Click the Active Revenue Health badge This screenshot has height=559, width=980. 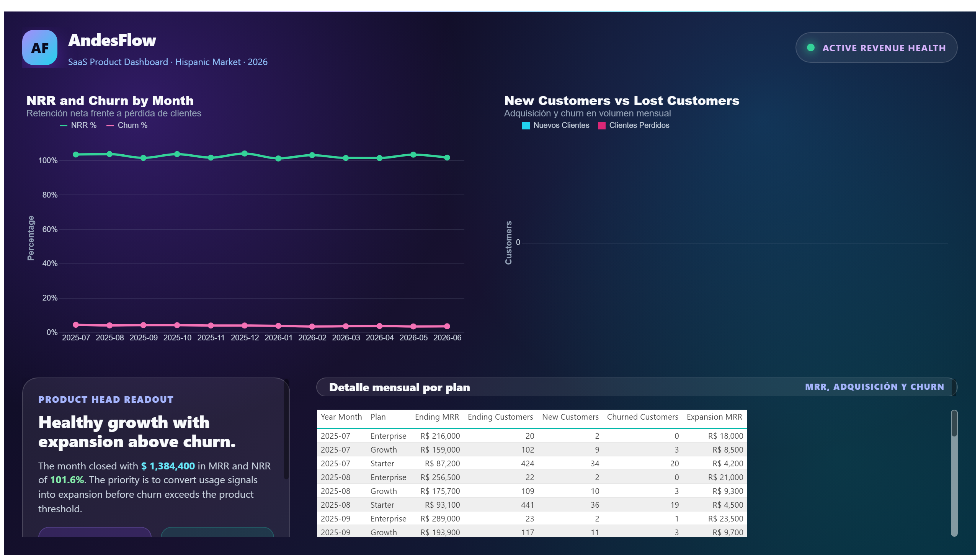pyautogui.click(x=876, y=47)
